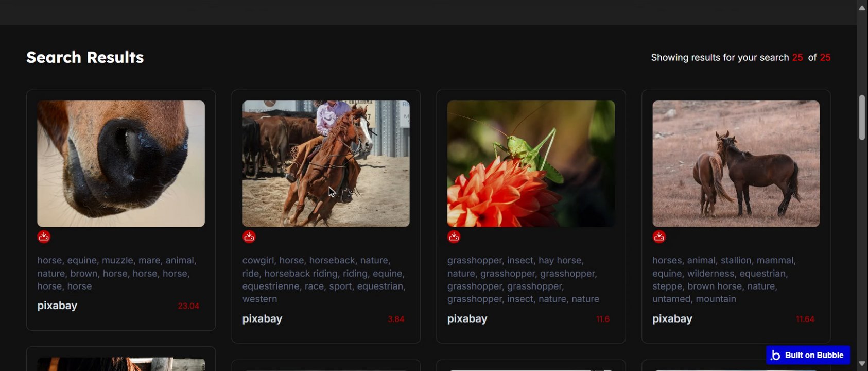Click the 23.04 value on first card
This screenshot has width=868, height=371.
tap(188, 306)
